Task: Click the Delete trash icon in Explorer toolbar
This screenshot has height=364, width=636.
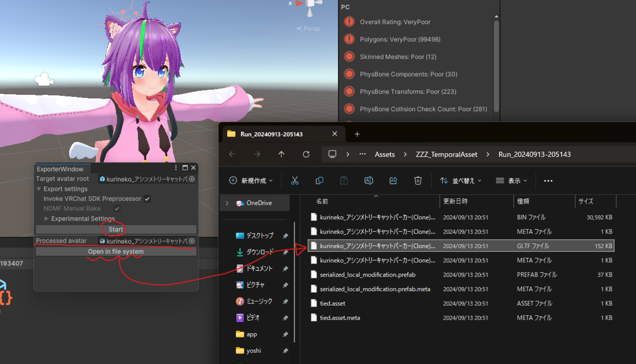Action: tap(418, 181)
